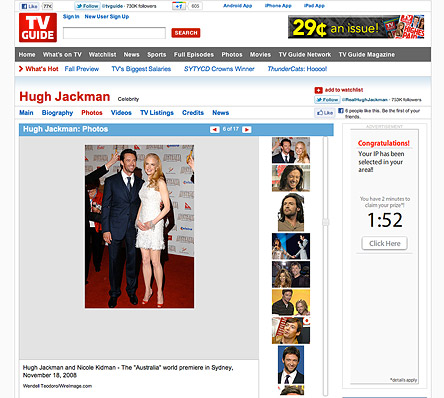Screen dimensions: 444x398
Task: Follow @tvguide on Twitter
Action: coord(87,6)
